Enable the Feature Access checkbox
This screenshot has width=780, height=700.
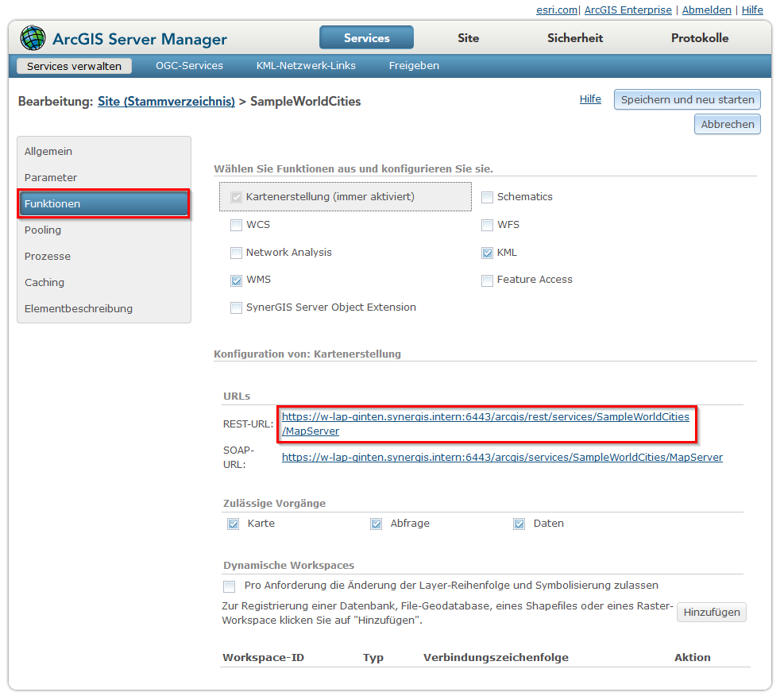click(487, 280)
